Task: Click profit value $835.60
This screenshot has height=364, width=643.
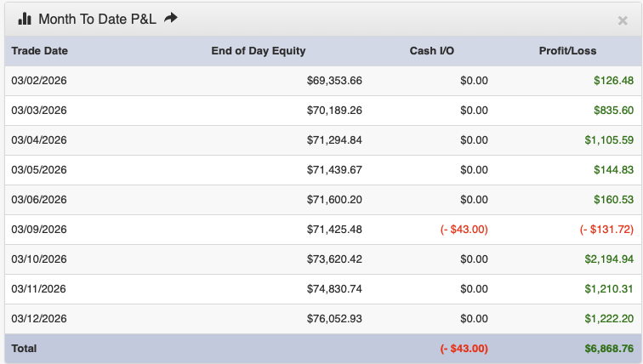Action: point(613,111)
